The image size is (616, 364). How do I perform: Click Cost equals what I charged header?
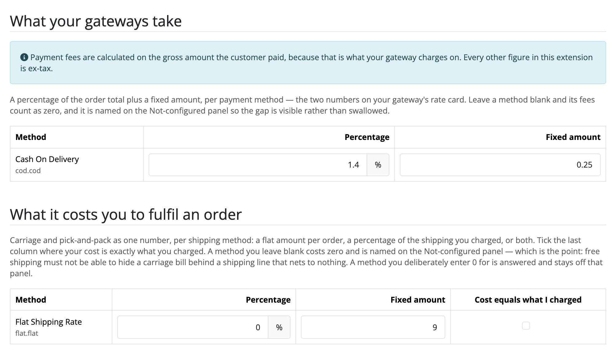click(x=528, y=300)
